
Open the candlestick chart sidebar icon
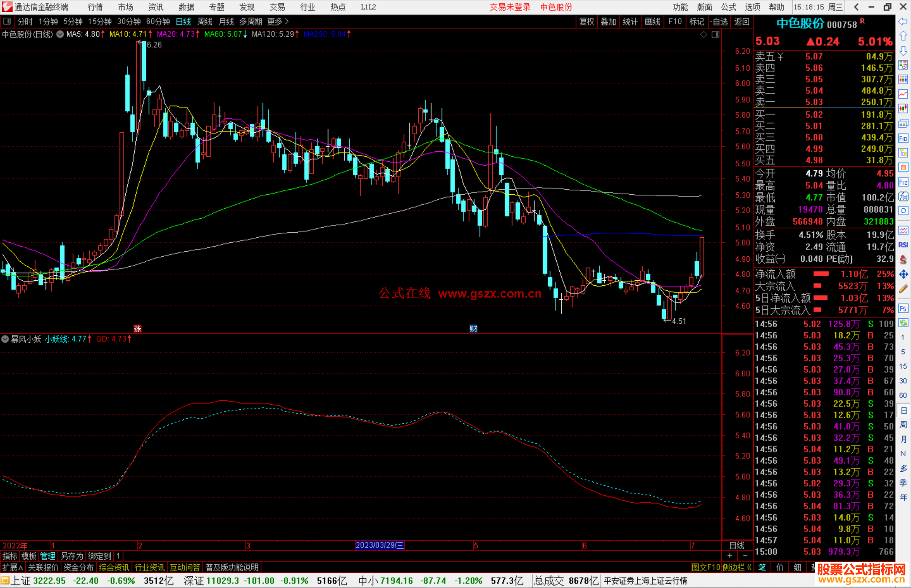(x=903, y=109)
